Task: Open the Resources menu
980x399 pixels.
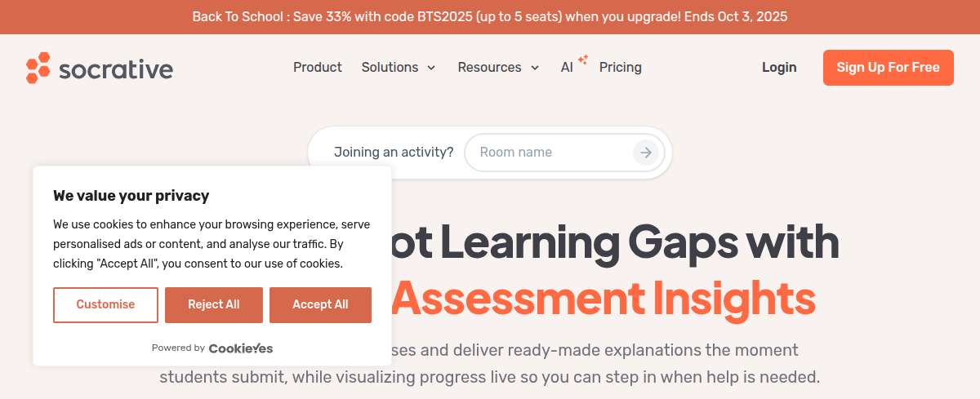Action: point(489,68)
